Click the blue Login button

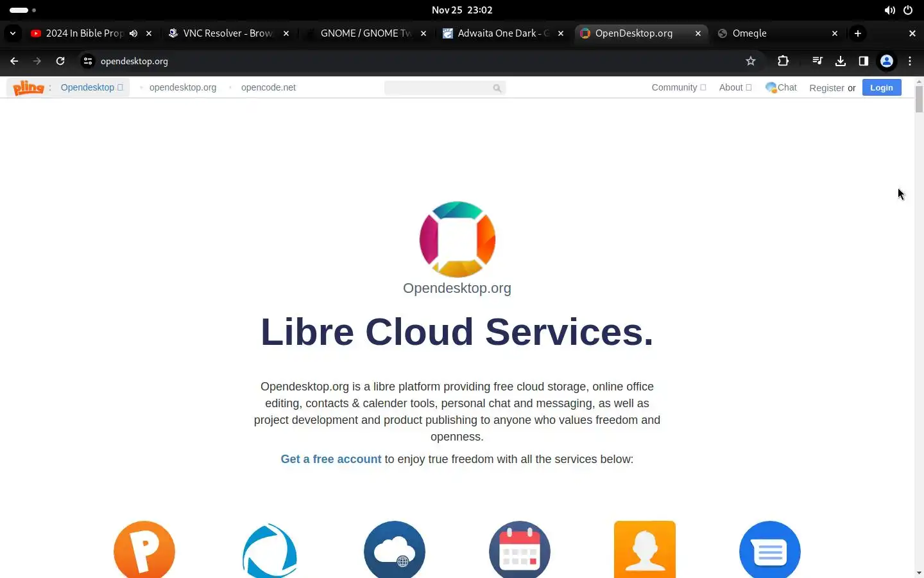click(x=882, y=87)
